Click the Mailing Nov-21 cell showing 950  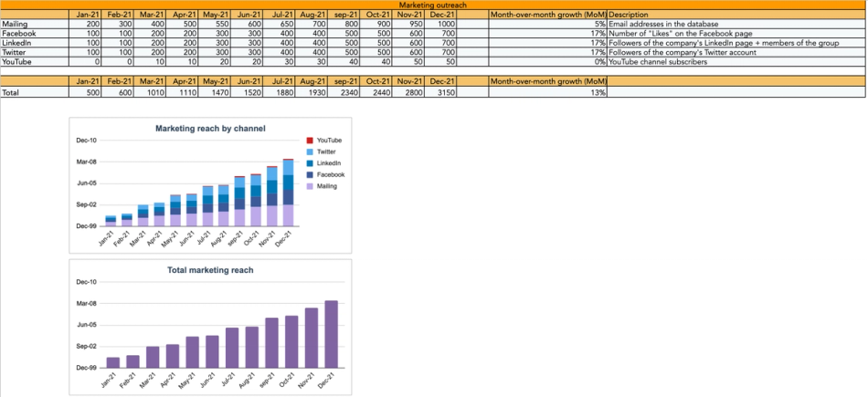[408, 25]
